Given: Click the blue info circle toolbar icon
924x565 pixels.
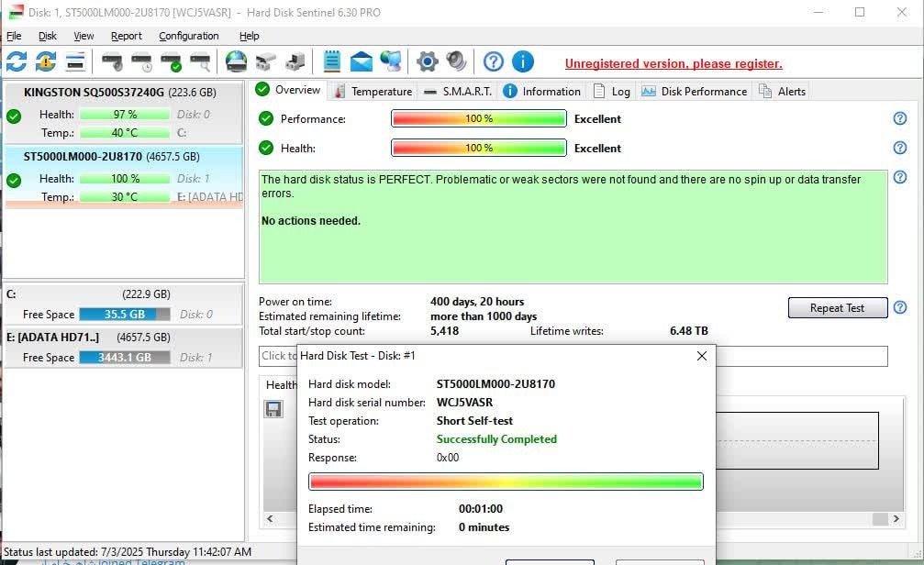Looking at the screenshot, I should tap(523, 61).
